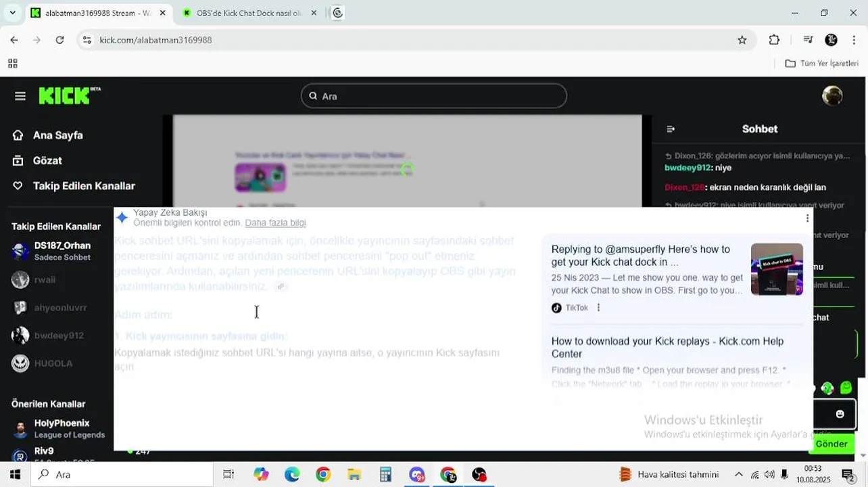Click Dixon_126 username in chat
The width and height of the screenshot is (868, 487).
(x=685, y=187)
